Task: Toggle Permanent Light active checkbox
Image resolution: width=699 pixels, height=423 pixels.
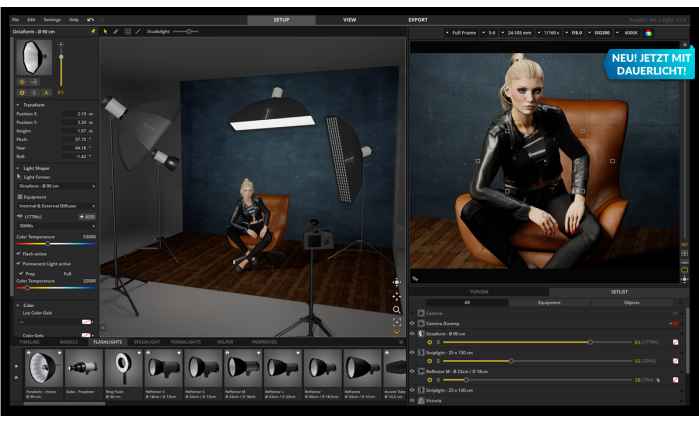Action: click(18, 263)
